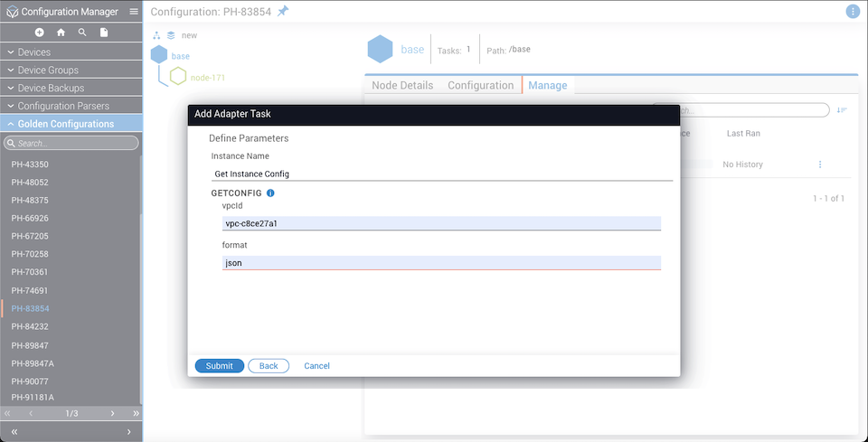Click the pin icon next to PH-83854

pos(283,11)
